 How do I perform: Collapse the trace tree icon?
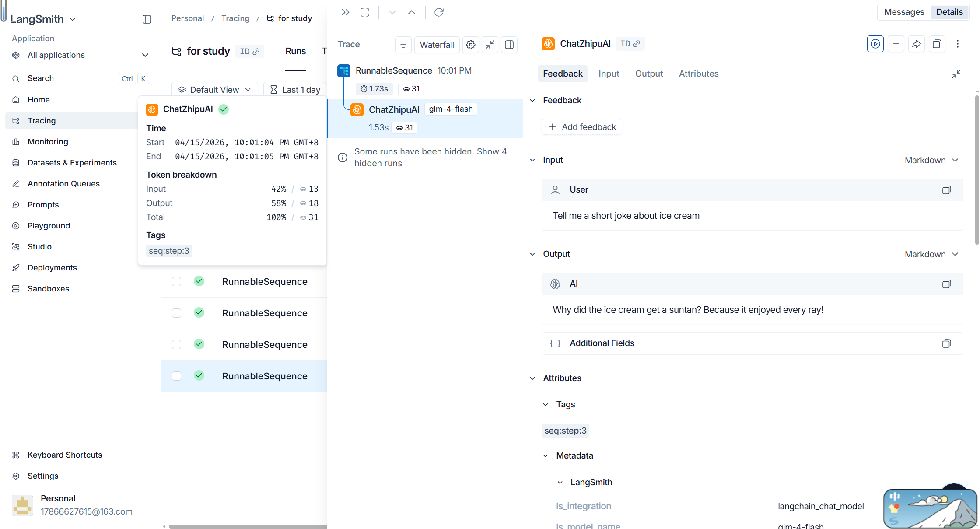490,45
